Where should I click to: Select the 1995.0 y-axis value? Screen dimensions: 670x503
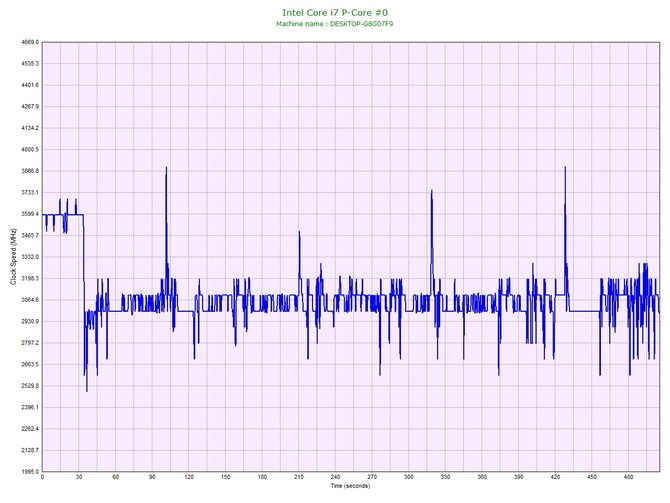pyautogui.click(x=30, y=472)
